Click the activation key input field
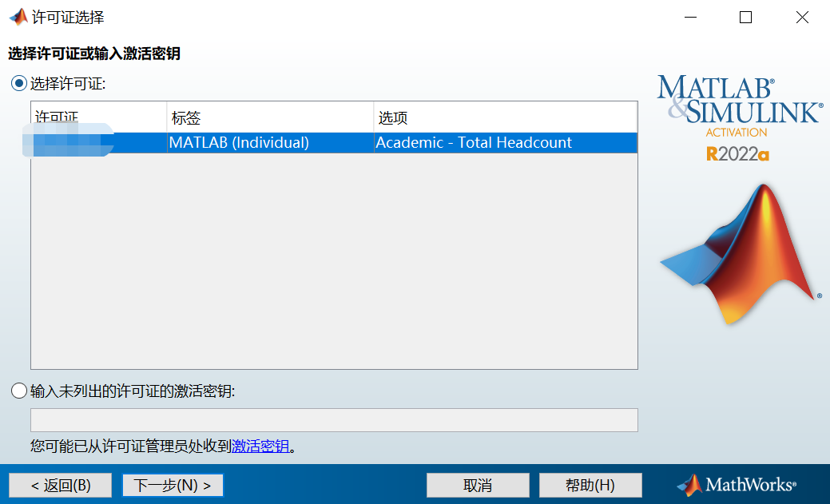 [334, 420]
